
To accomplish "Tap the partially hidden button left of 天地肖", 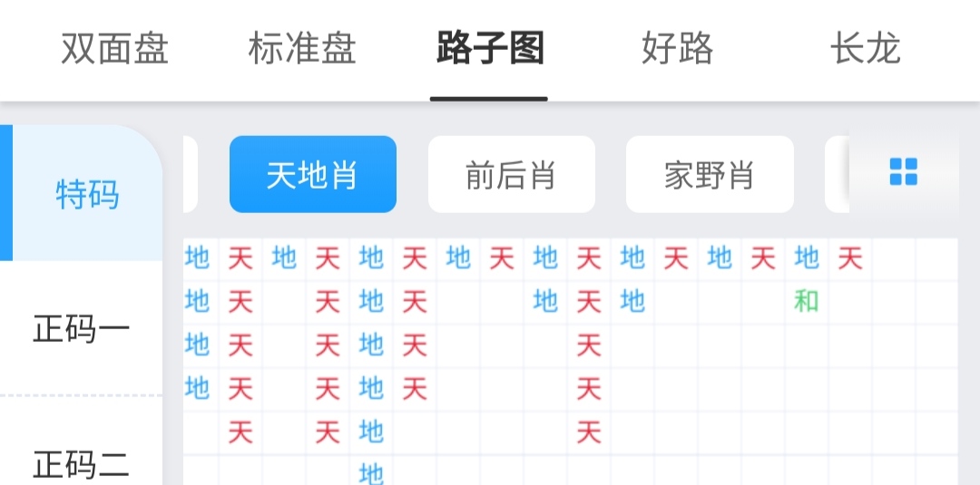I will (x=191, y=175).
